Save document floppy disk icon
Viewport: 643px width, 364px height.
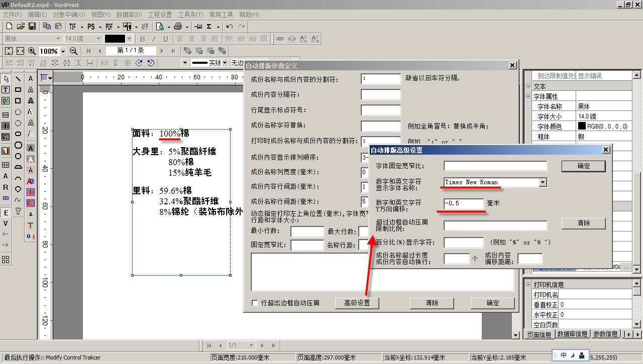tap(32, 27)
